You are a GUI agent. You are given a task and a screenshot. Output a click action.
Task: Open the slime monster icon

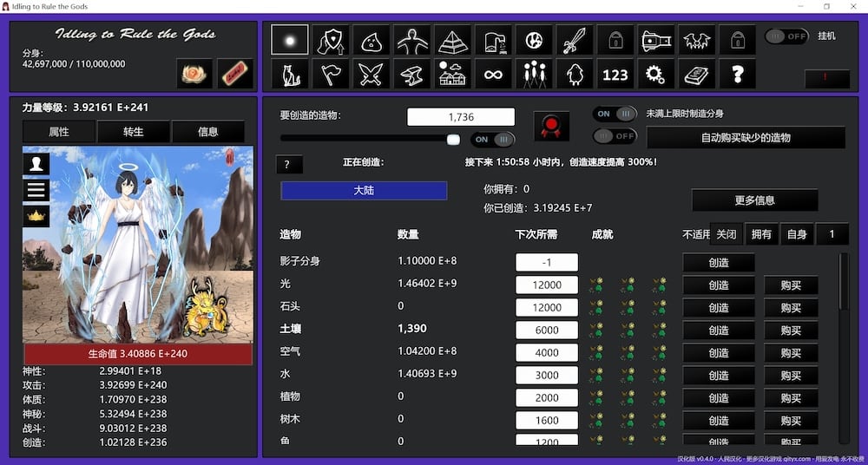pyautogui.click(x=371, y=40)
